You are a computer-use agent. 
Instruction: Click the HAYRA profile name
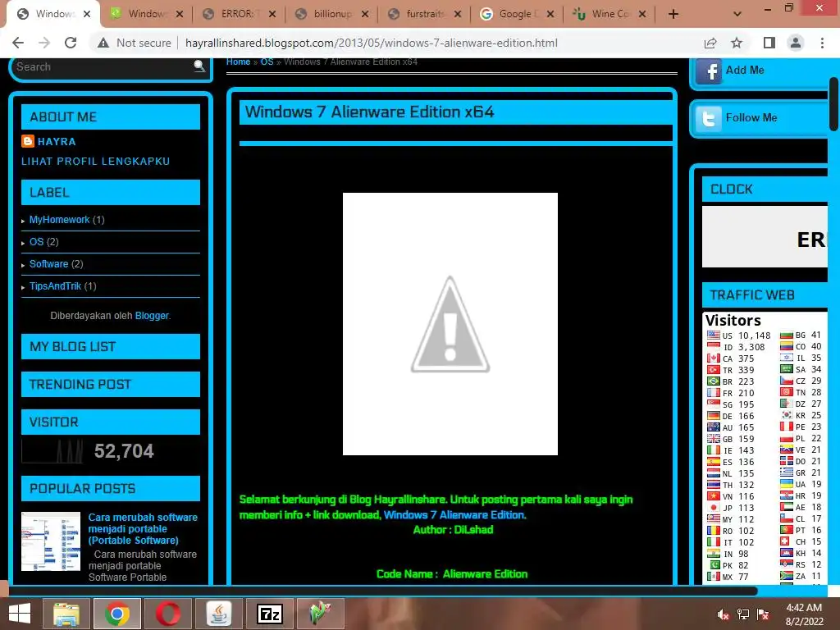(57, 141)
